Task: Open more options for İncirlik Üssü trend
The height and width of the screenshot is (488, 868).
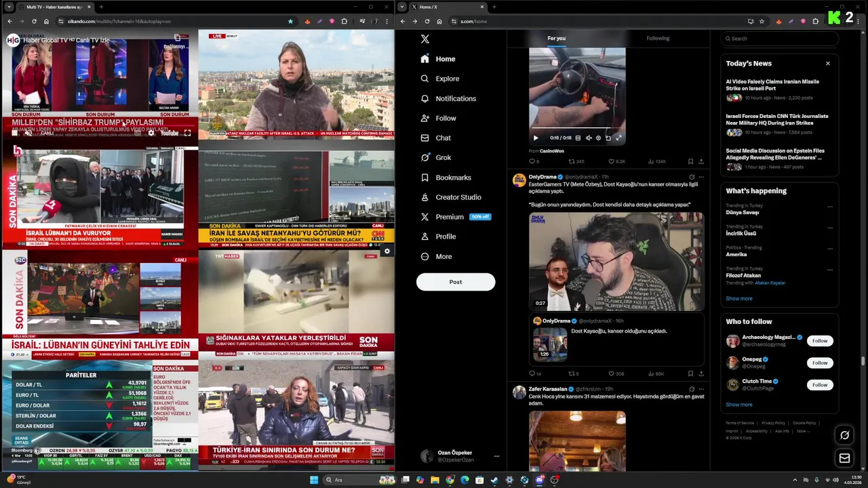Action: point(830,228)
